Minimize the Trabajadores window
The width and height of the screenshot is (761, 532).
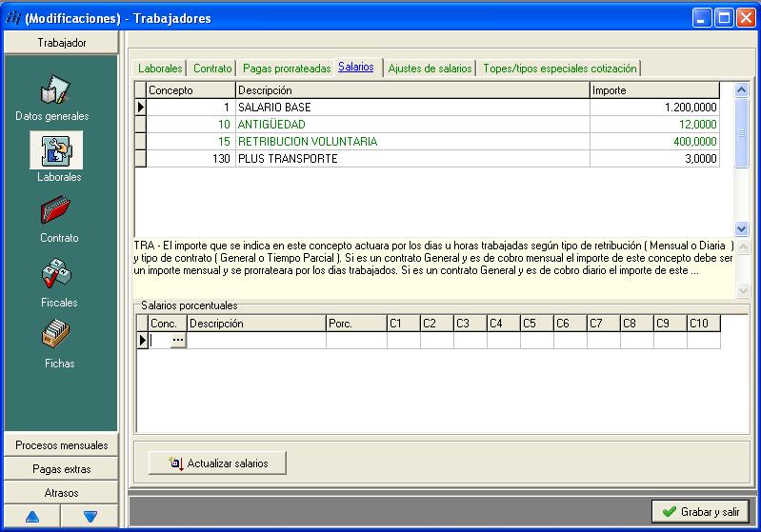pos(702,18)
